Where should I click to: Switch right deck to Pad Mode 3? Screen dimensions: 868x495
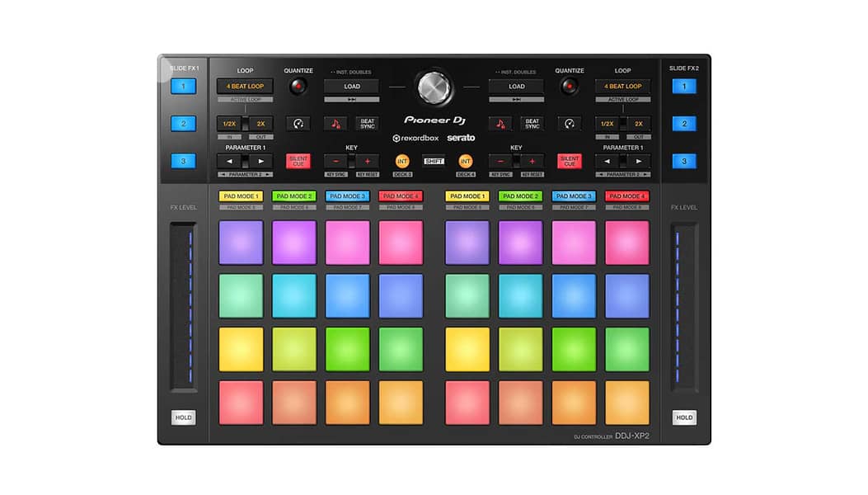(x=574, y=196)
